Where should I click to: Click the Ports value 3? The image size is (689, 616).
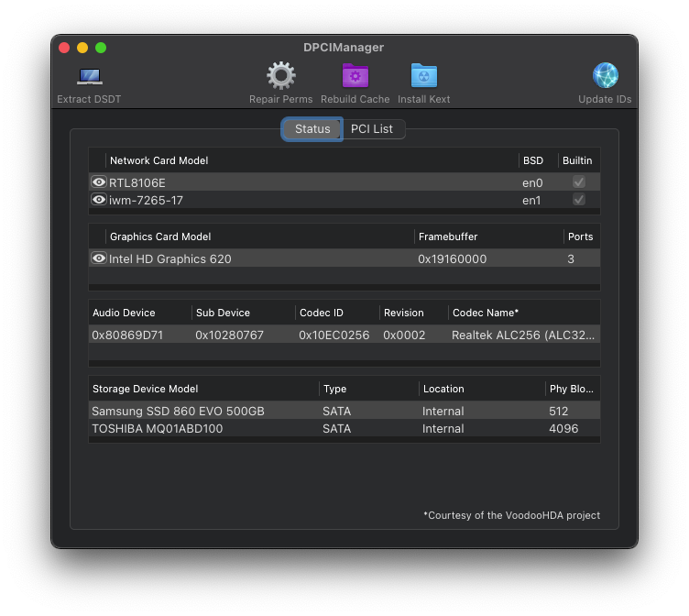[x=571, y=259]
